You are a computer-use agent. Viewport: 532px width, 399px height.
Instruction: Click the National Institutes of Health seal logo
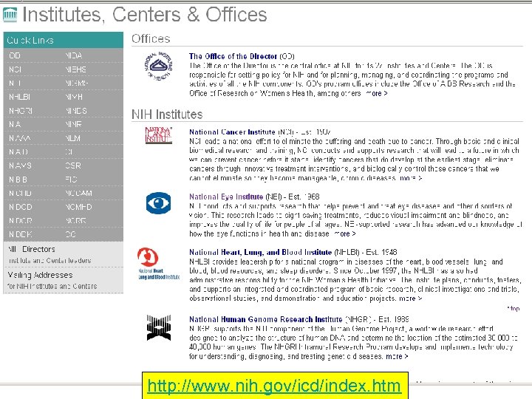click(x=158, y=66)
